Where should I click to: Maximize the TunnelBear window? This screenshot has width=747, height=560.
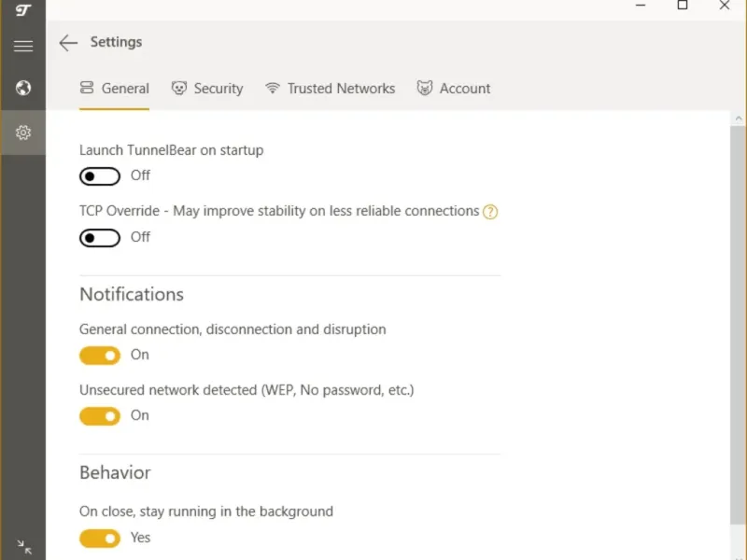pyautogui.click(x=683, y=6)
